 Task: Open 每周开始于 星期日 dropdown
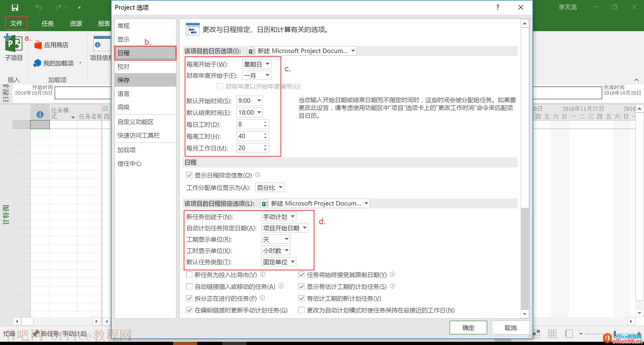[x=257, y=64]
